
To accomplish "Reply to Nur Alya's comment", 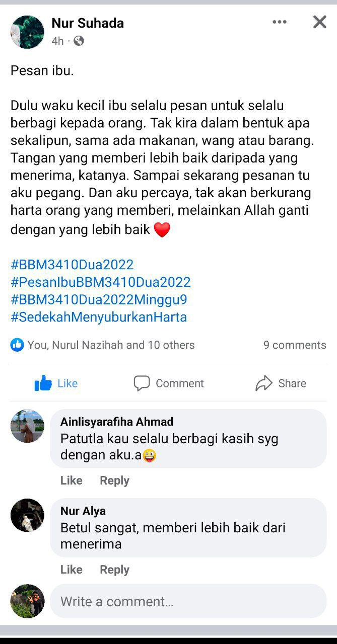I will (x=114, y=570).
